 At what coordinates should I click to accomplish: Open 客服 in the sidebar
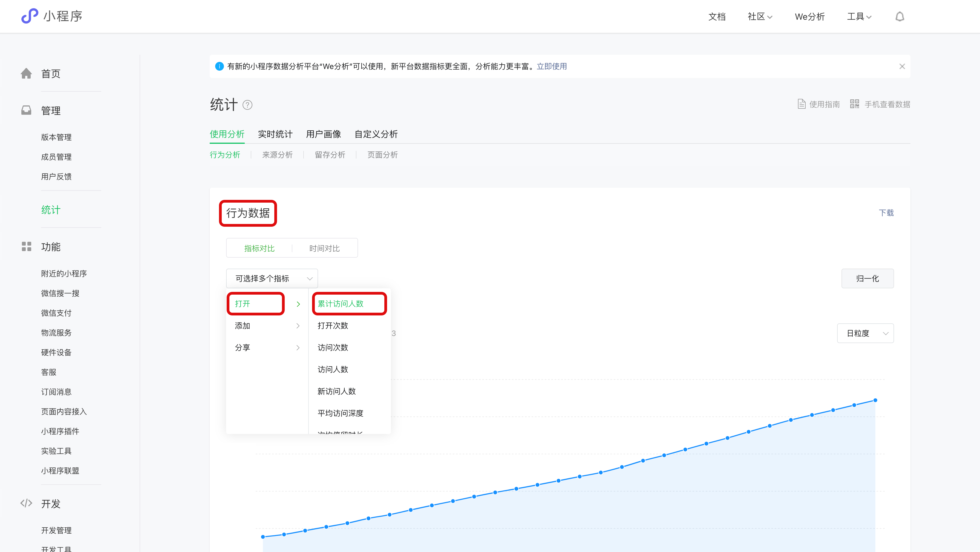click(49, 372)
